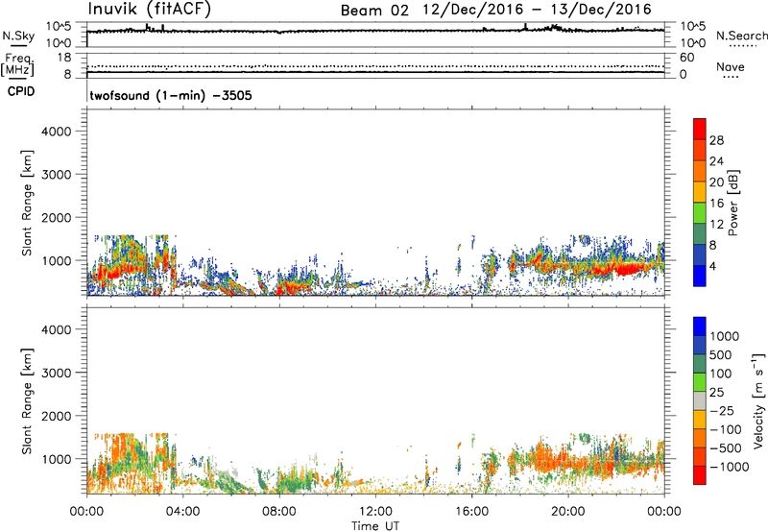This screenshot has height=532, width=768.
Task: Click the "16" value on the power color bar
Action: (716, 204)
